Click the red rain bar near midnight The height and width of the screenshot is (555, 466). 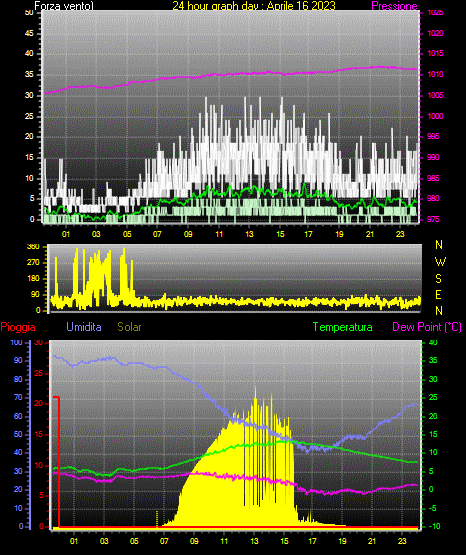[x=58, y=462]
